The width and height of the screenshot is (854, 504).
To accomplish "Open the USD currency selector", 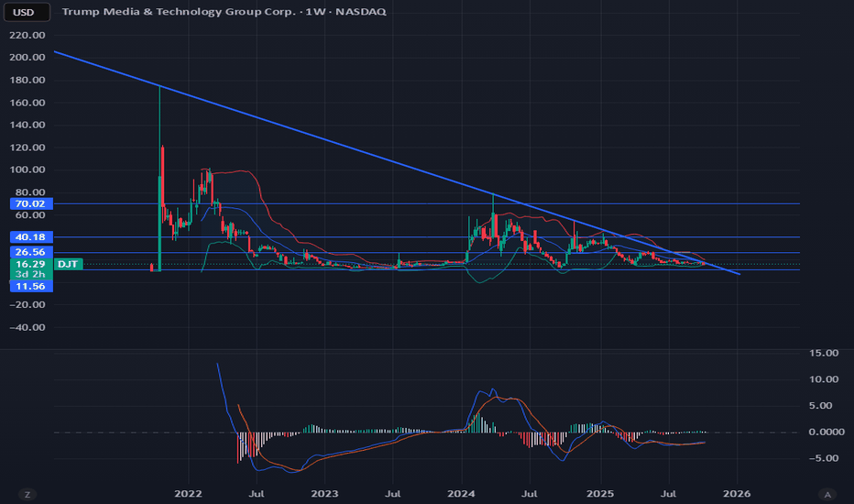I will tap(27, 12).
